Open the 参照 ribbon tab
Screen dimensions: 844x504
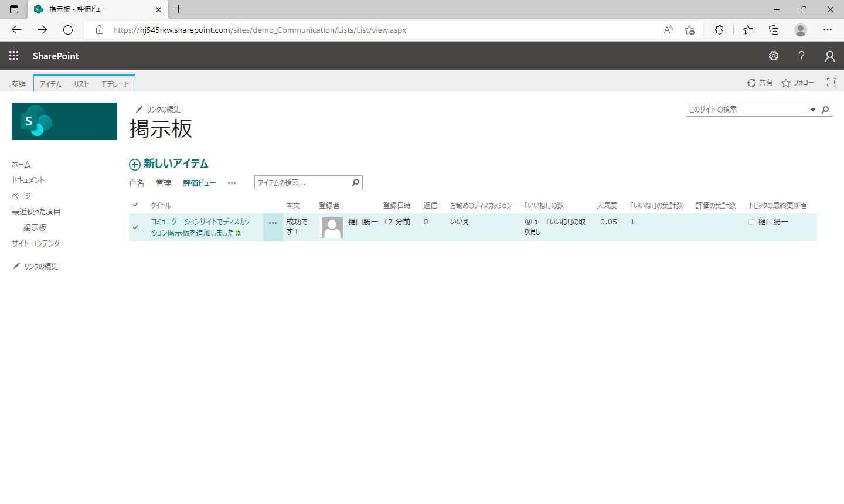tap(19, 84)
